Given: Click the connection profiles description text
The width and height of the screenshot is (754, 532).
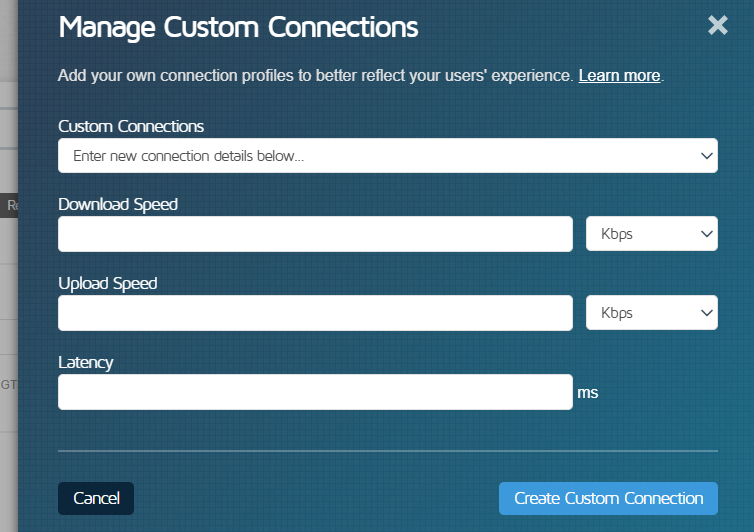Looking at the screenshot, I should point(315,76).
